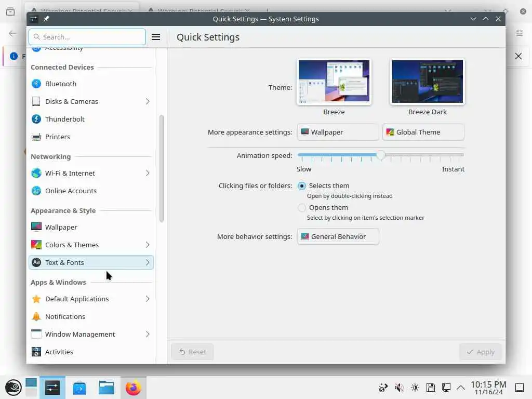Click the Apply button
Screen dimensions: 532x399
coord(481,352)
